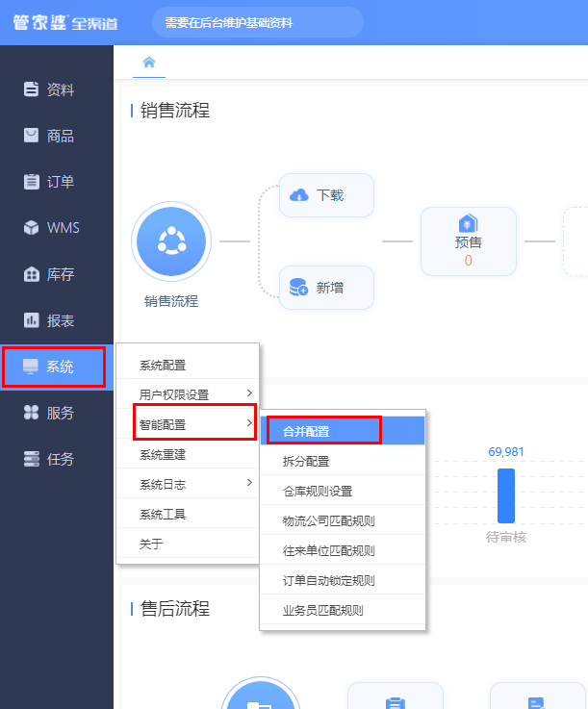This screenshot has height=709, width=588.
Task: Click the 库存 warehouse icon
Action: [x=31, y=274]
